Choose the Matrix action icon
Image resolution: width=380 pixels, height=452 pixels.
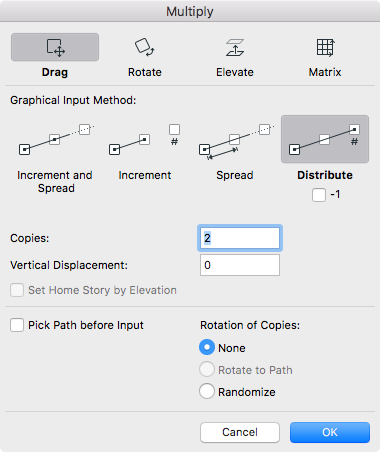point(325,47)
